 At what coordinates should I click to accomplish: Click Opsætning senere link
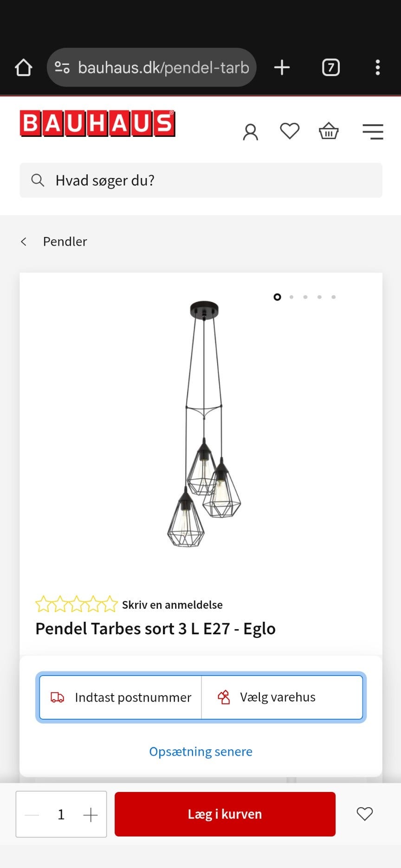pyautogui.click(x=200, y=752)
